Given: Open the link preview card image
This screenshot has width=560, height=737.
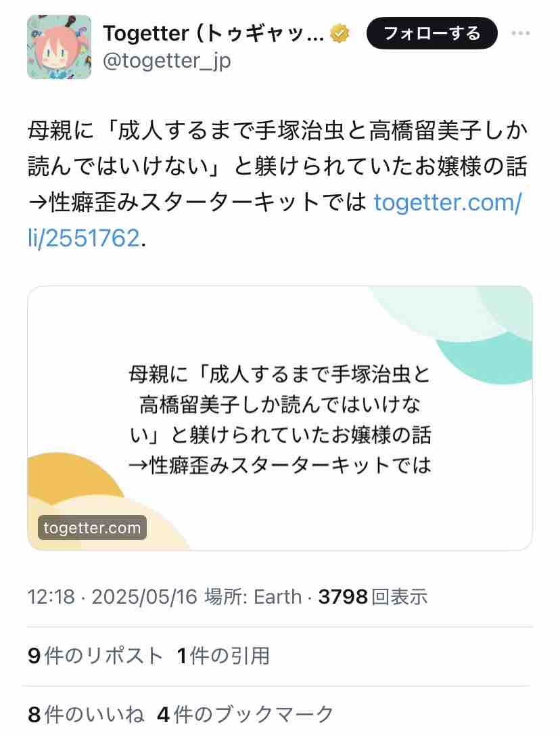Looking at the screenshot, I should click(x=280, y=418).
